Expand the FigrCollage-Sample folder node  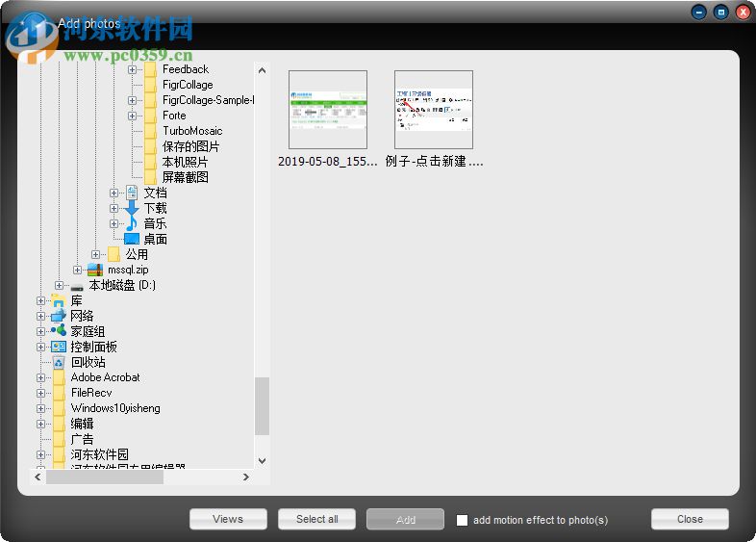tap(132, 100)
